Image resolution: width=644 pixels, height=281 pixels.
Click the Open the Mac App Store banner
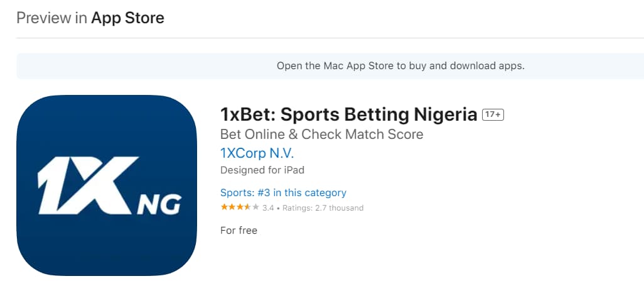[x=400, y=65]
